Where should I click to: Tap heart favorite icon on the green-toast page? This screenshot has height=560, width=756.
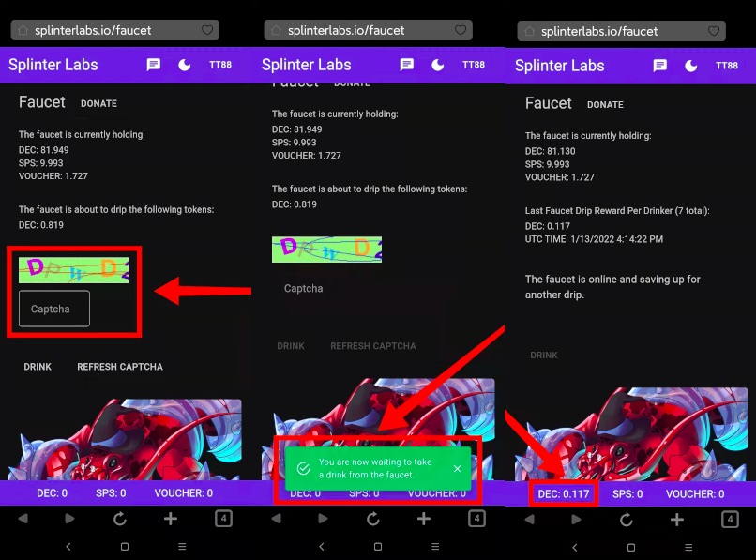click(x=461, y=30)
